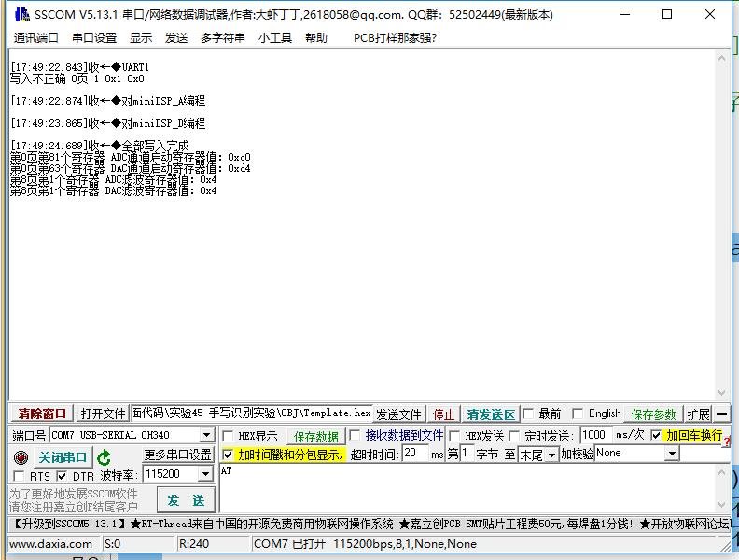Maximize the SSCOM window
This screenshot has height=560, width=739.
click(667, 14)
